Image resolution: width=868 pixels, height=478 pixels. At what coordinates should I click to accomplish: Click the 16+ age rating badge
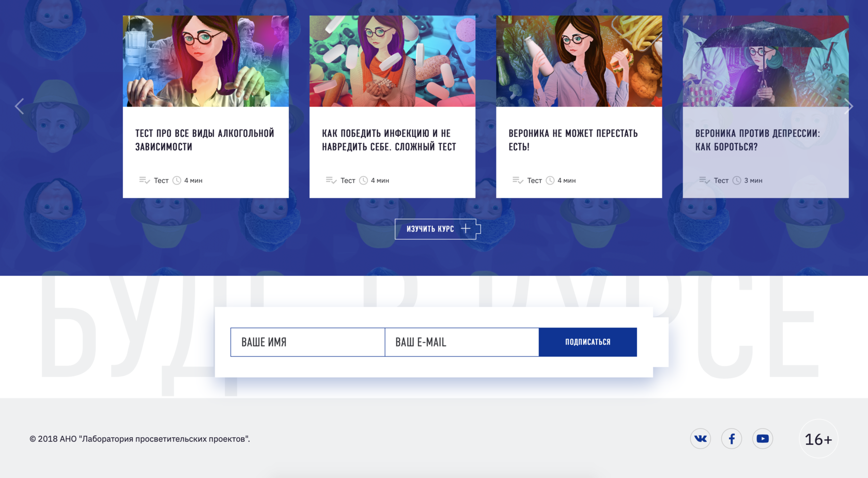click(x=818, y=439)
